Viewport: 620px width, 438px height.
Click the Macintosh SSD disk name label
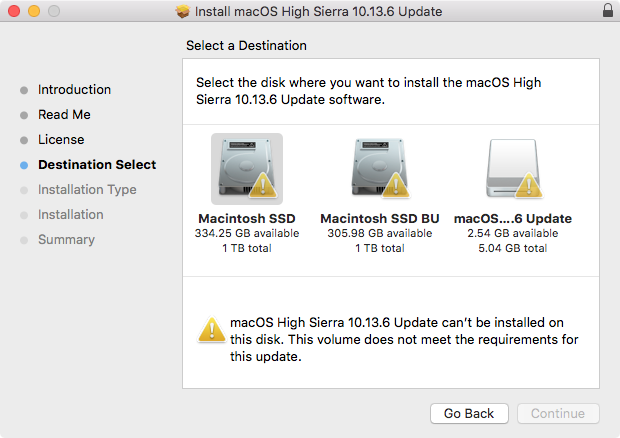247,218
